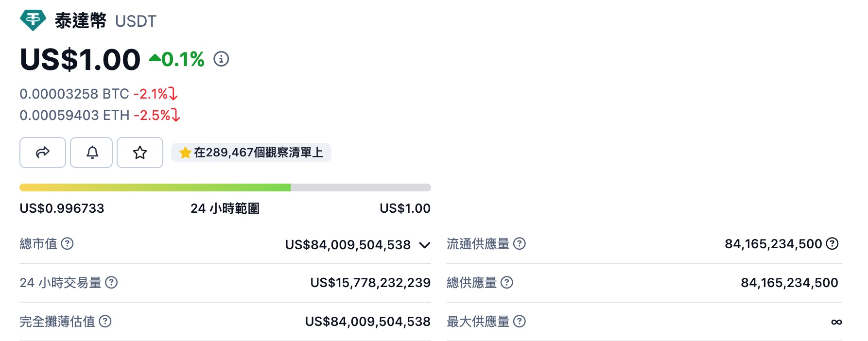
Task: Click the 289,467 watchlists badge
Action: (x=251, y=153)
